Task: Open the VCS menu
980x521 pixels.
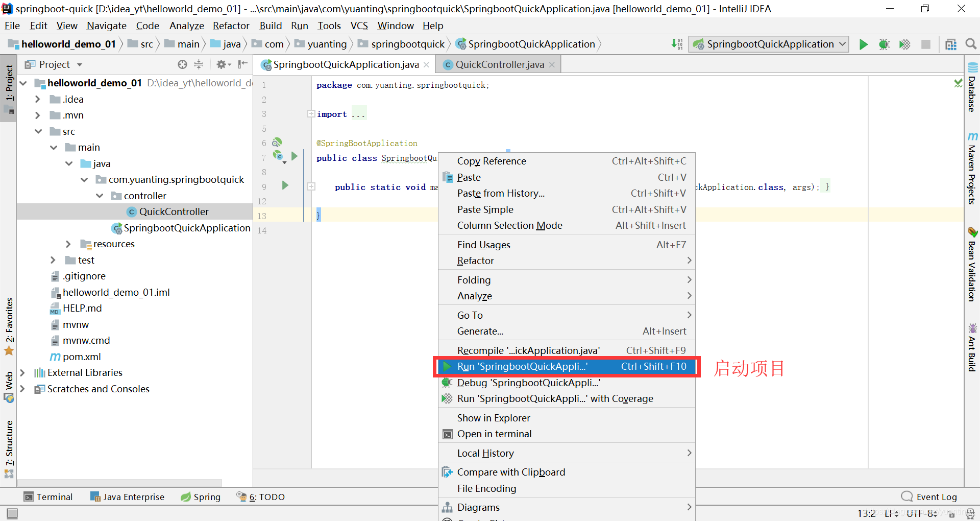Action: (x=359, y=26)
